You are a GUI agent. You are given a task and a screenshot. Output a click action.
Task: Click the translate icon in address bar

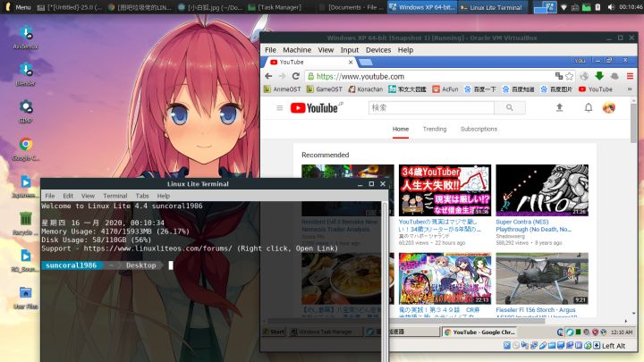(x=558, y=76)
